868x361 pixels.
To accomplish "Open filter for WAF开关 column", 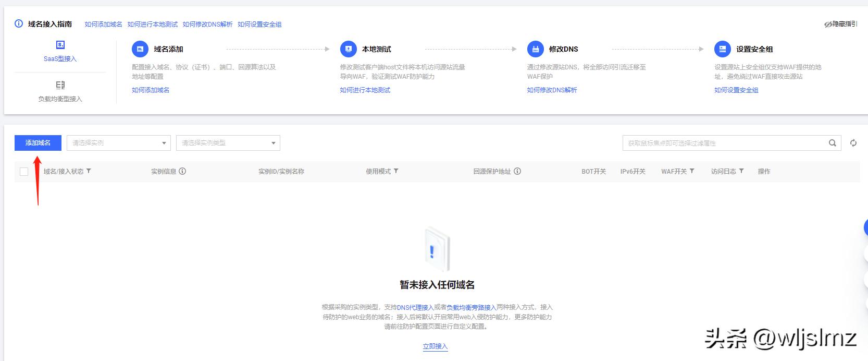I will tap(692, 171).
